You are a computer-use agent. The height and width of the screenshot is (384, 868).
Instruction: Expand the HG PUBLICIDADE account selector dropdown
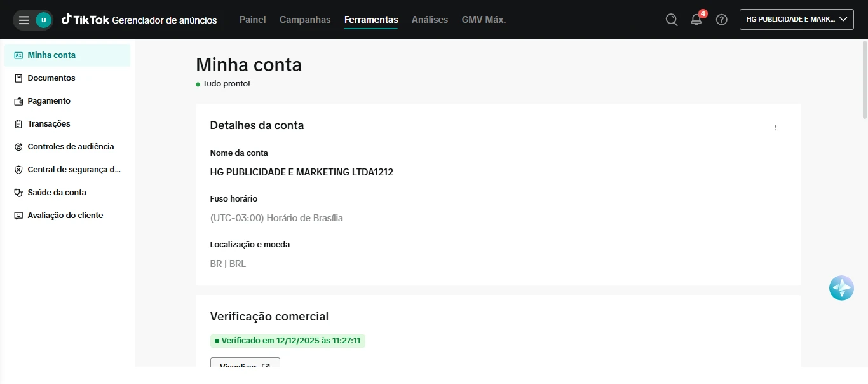tap(796, 20)
